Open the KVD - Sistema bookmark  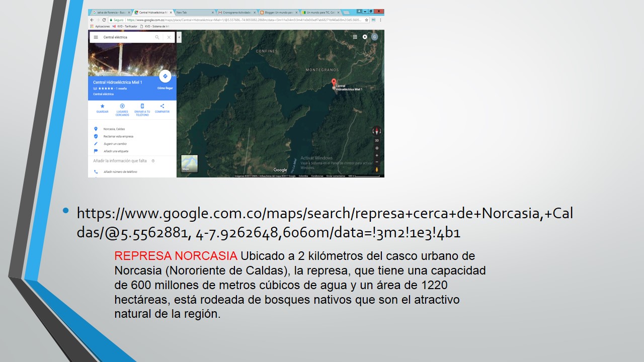pos(154,26)
